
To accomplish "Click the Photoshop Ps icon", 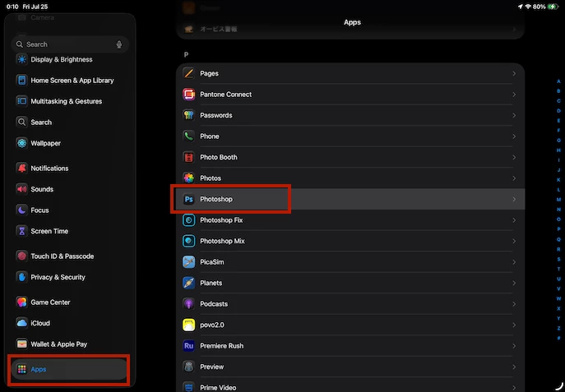I will click(189, 199).
